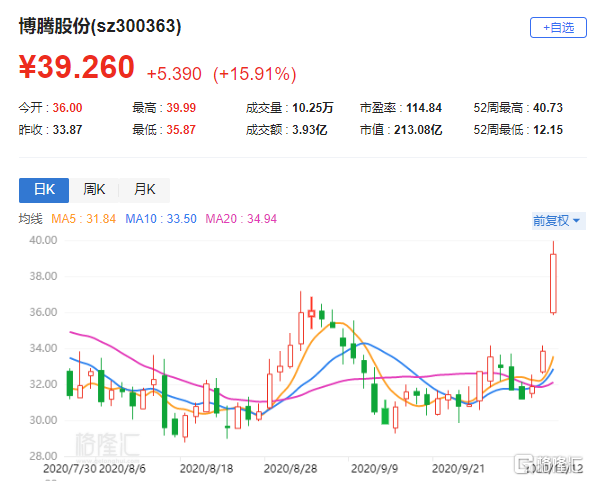Click the 2020/8/18 date axis label
Screen dimensions: 589x481
coord(206,469)
